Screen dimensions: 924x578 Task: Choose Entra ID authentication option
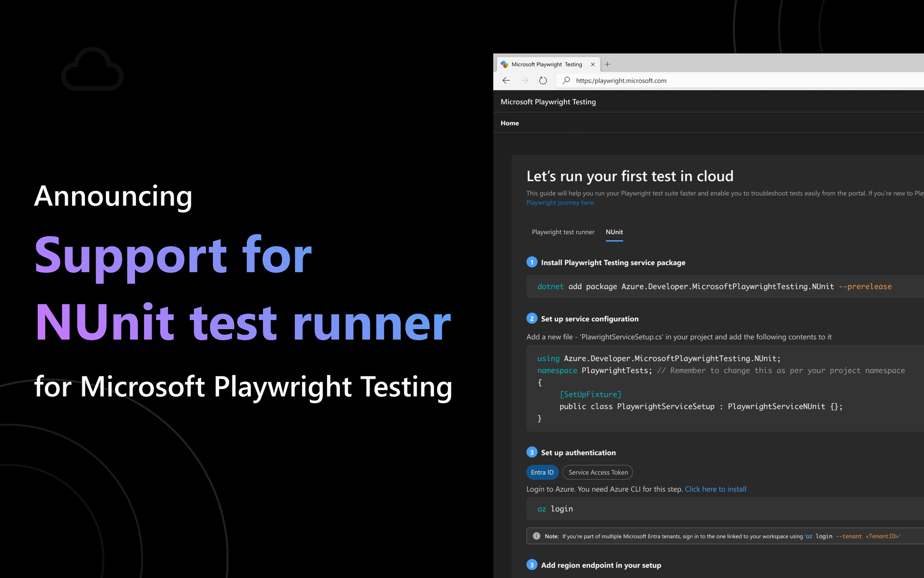coord(542,472)
